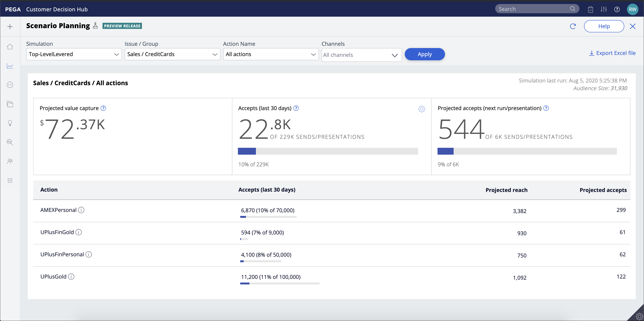Click the lightbulb icon in sidebar

pos(10,123)
